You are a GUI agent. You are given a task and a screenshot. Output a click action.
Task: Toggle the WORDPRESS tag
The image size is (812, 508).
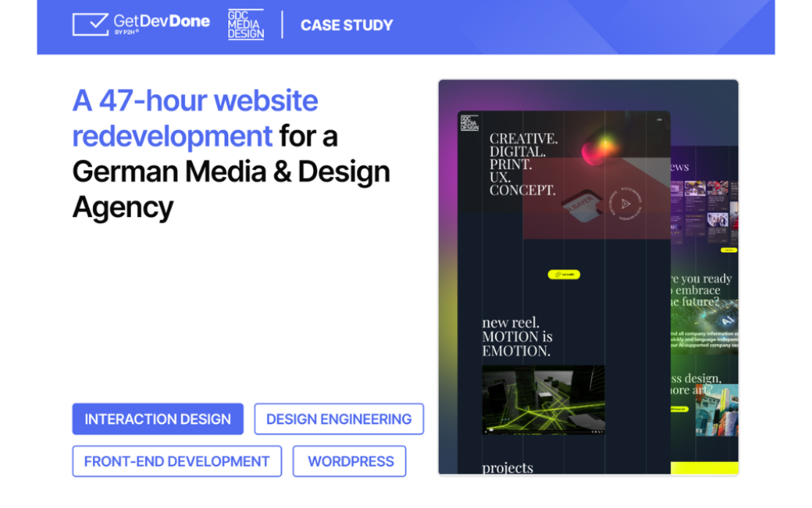pyautogui.click(x=350, y=461)
